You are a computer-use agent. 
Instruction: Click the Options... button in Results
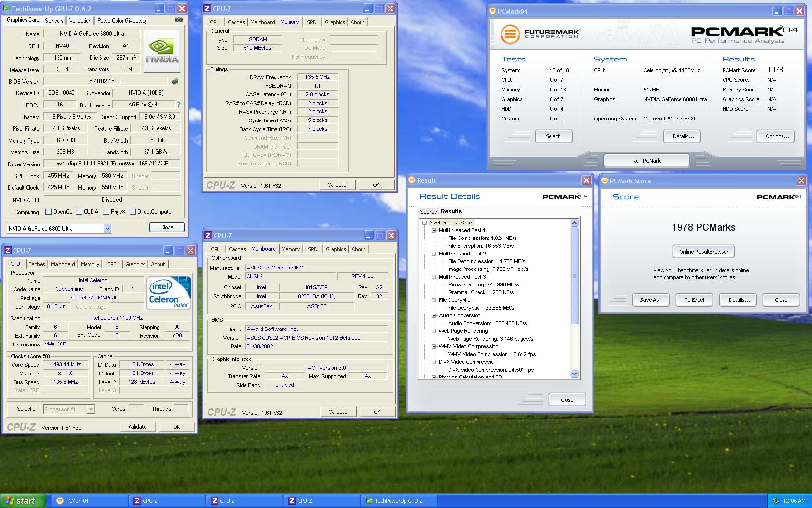[x=777, y=136]
